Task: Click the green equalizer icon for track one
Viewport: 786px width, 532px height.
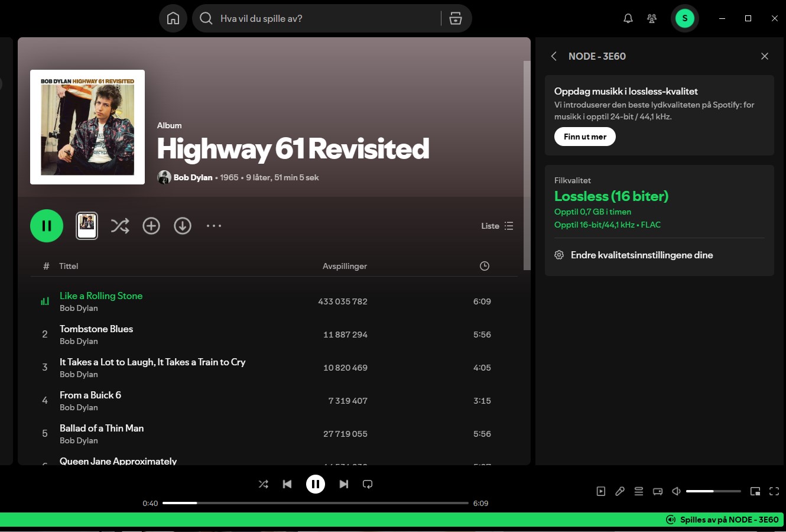Action: (x=45, y=301)
